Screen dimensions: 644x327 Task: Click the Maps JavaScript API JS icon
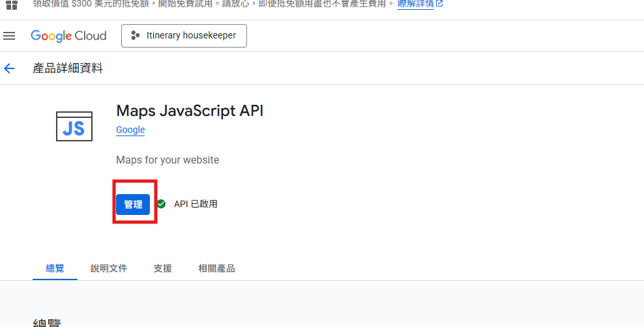74,126
